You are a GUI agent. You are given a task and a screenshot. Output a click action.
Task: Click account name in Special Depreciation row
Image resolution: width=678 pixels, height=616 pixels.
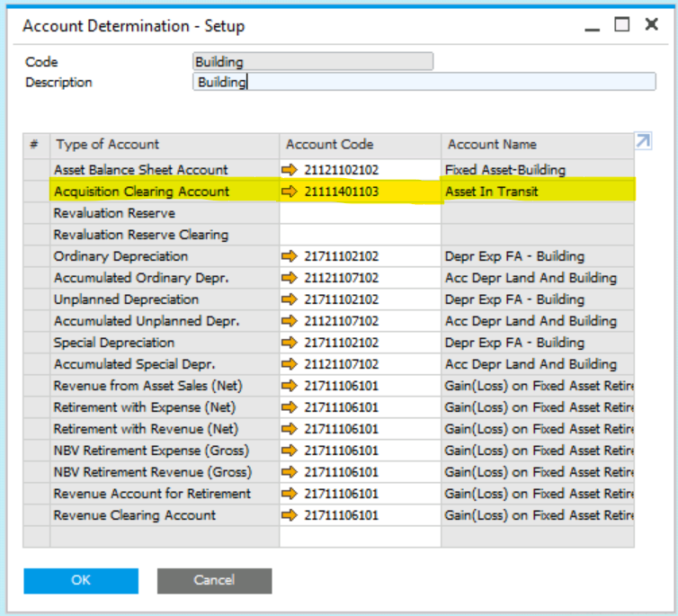[x=514, y=343]
